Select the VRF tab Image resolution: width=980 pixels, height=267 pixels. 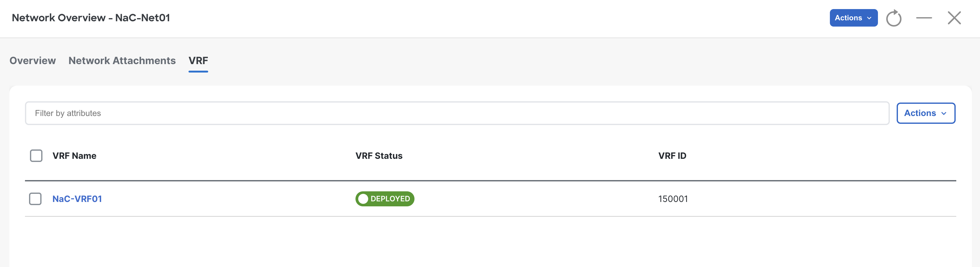tap(198, 61)
